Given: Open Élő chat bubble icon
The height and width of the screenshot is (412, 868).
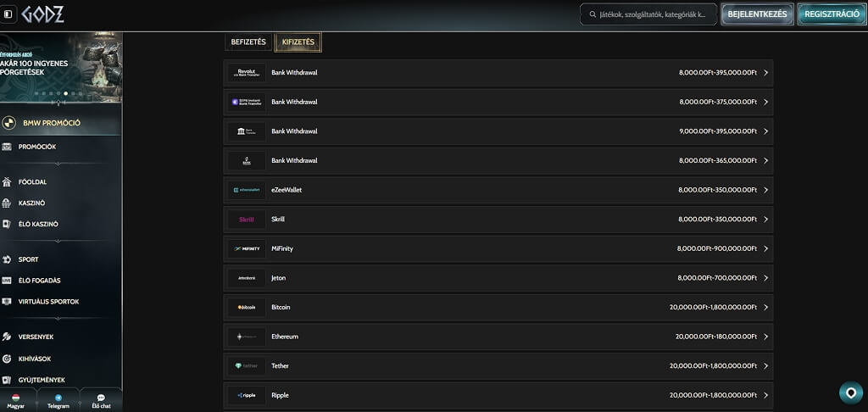Looking at the screenshot, I should pyautogui.click(x=102, y=398).
